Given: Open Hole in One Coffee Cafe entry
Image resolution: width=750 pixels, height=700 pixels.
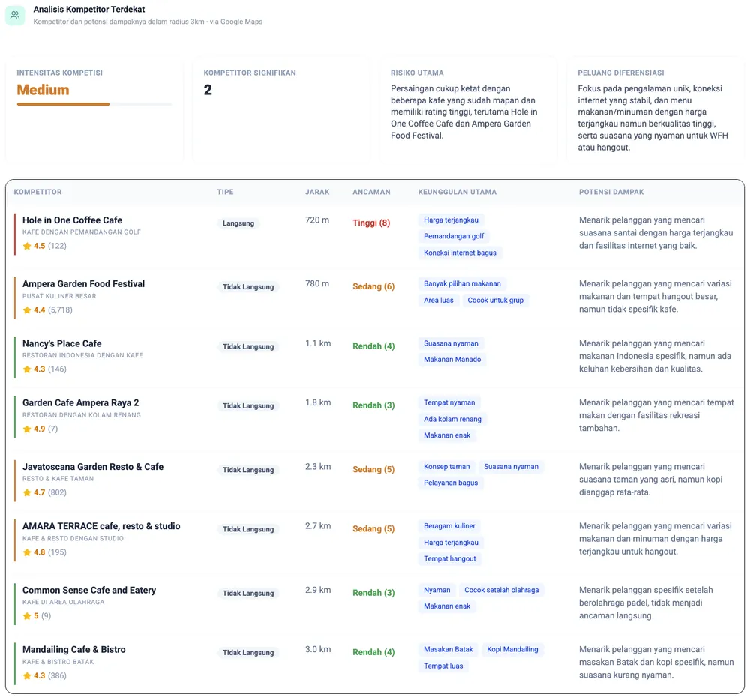Looking at the screenshot, I should (x=72, y=220).
